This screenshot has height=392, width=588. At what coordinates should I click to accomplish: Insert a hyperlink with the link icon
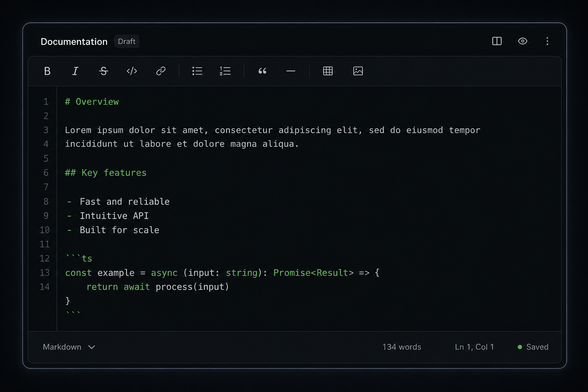(161, 71)
